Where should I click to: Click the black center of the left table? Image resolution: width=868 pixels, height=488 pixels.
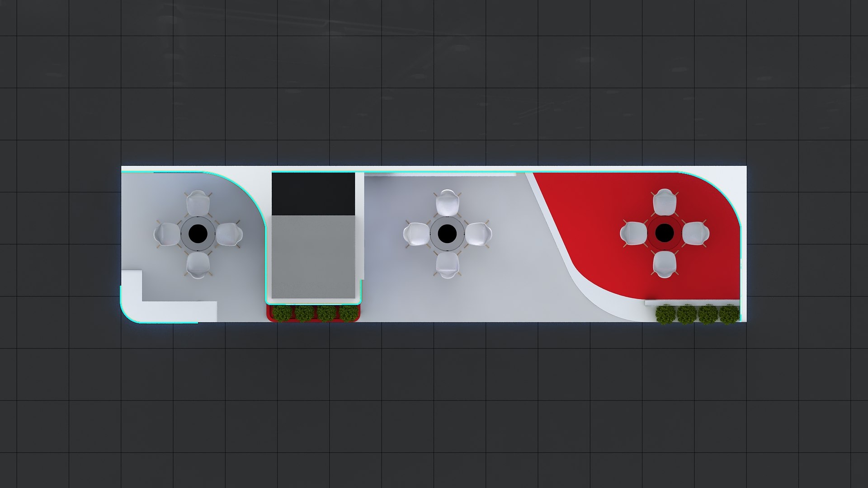(x=198, y=234)
